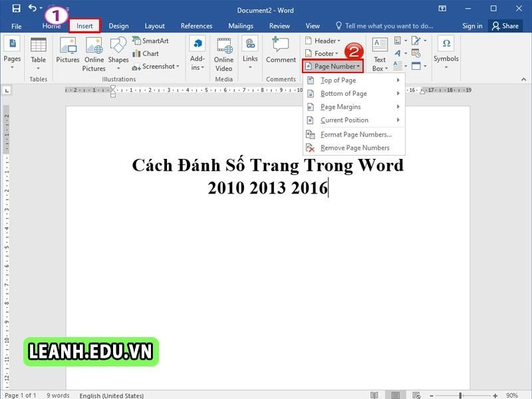Choose Top of Page
Image resolution: width=532 pixels, height=399 pixels.
[354, 80]
